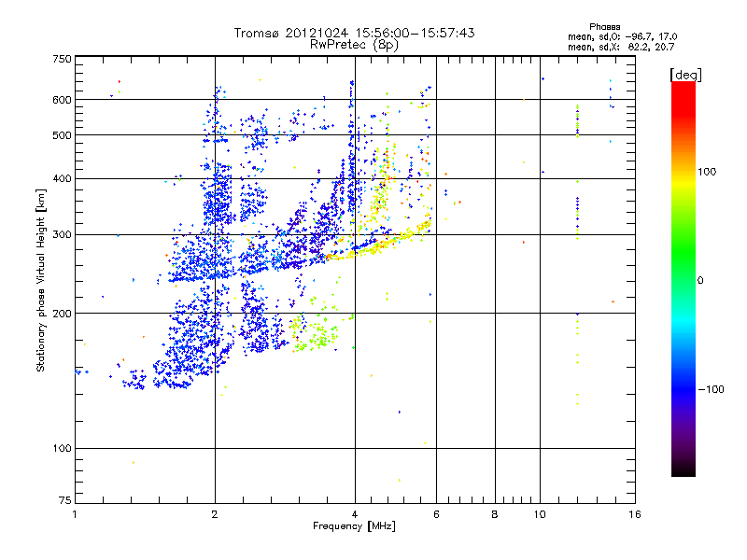Click the phase colorbar gradient
The image size is (747, 560).
click(684, 278)
